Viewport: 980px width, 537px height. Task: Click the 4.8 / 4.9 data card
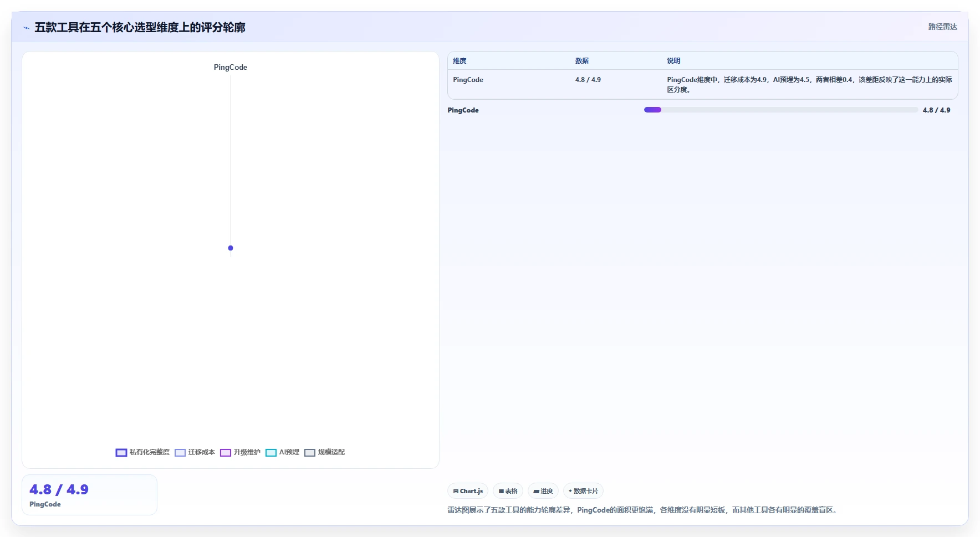click(89, 495)
